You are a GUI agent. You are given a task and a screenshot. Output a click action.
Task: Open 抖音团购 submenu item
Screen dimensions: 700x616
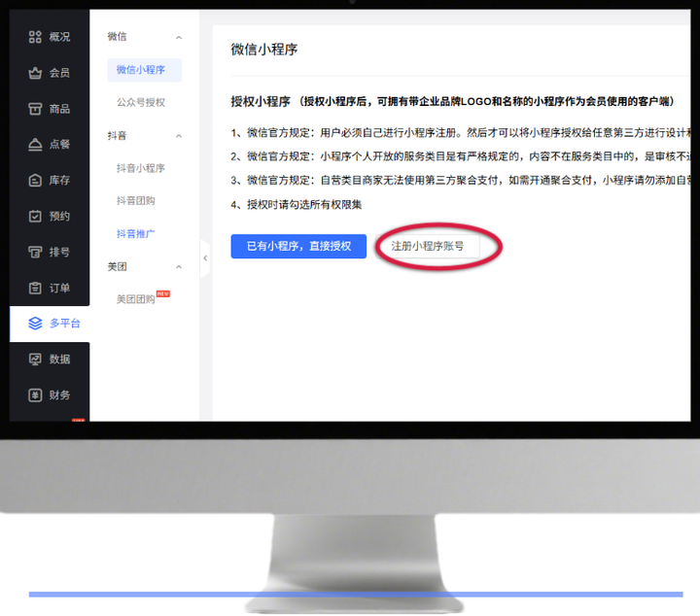tap(136, 201)
